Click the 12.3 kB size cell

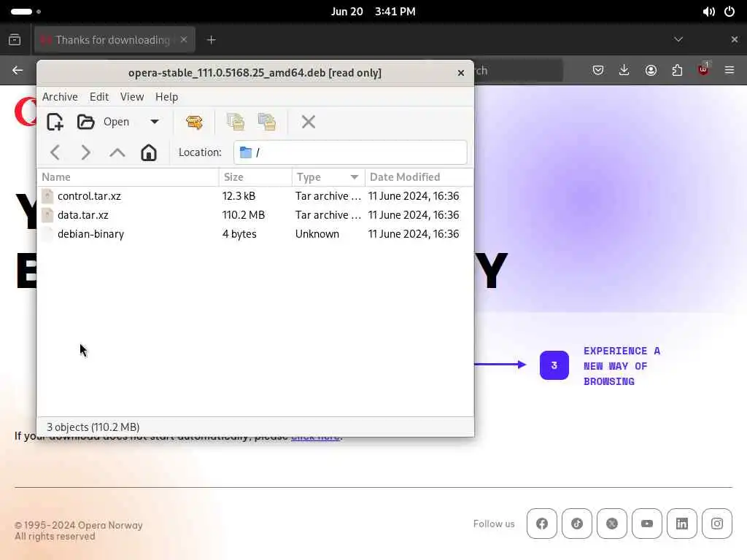click(x=239, y=196)
